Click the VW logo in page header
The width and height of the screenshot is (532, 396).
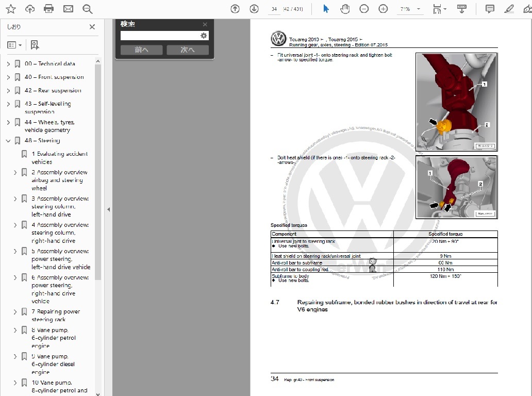[278, 39]
